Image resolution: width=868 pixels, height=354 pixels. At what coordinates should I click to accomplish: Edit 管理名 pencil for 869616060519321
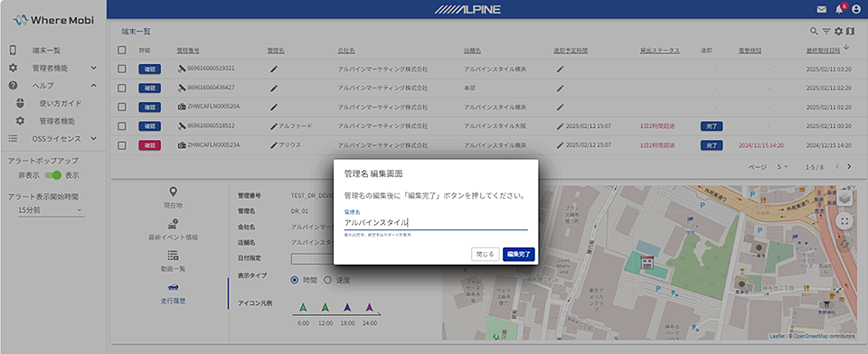coord(273,70)
